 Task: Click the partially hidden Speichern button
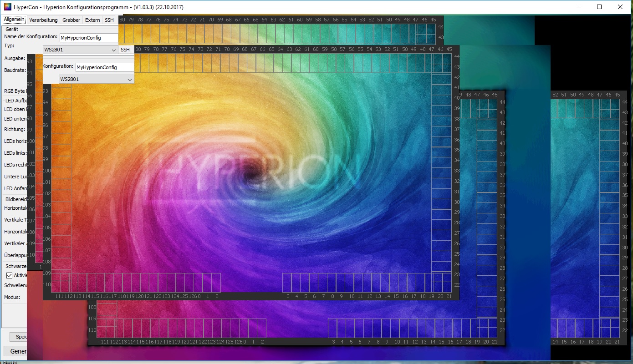coord(18,337)
